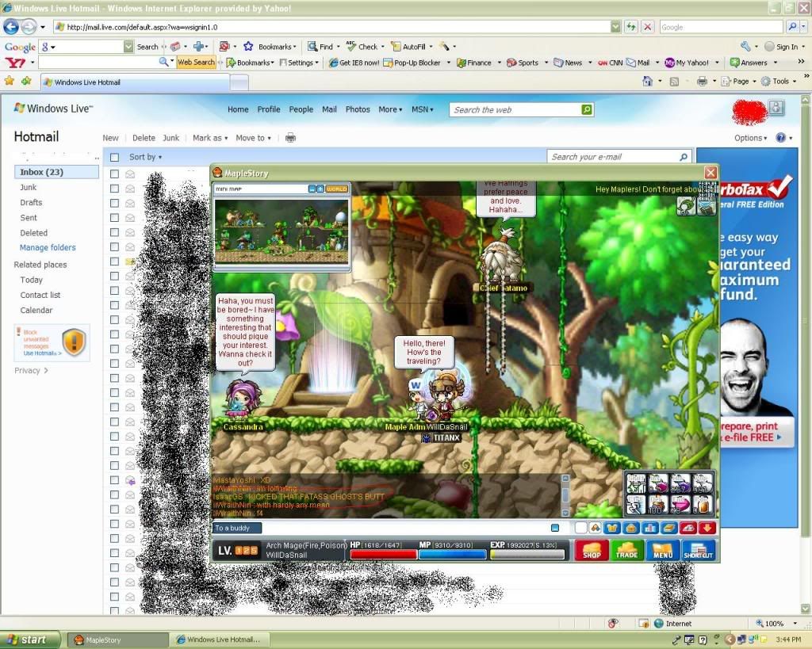Open My Yahoo! from the toolbar
This screenshot has height=649, width=812.
(687, 63)
